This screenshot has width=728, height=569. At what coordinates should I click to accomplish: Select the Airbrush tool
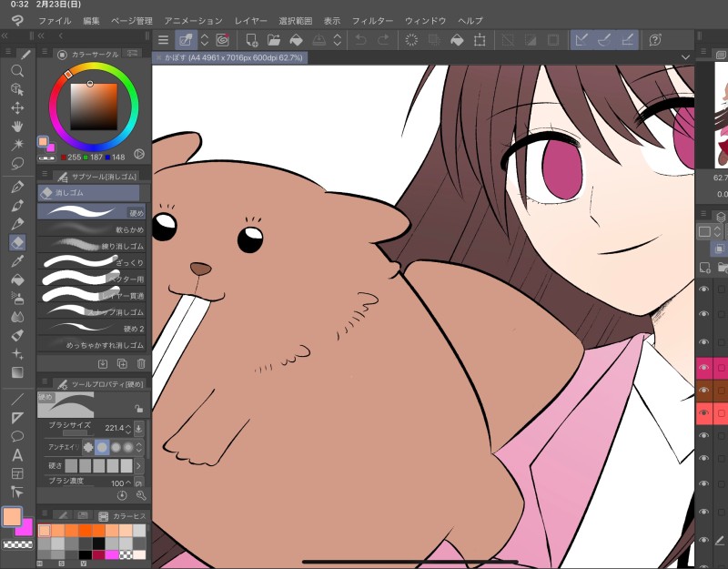click(x=17, y=299)
